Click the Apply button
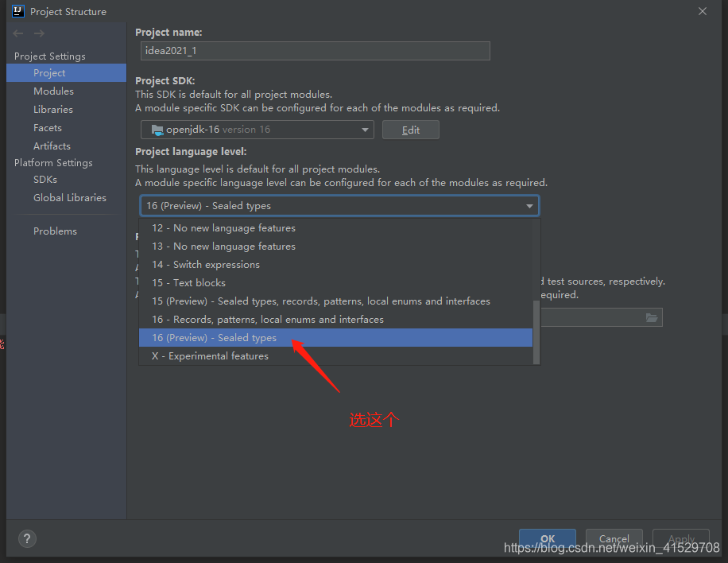Screen dimensions: 728x563 coord(680,539)
